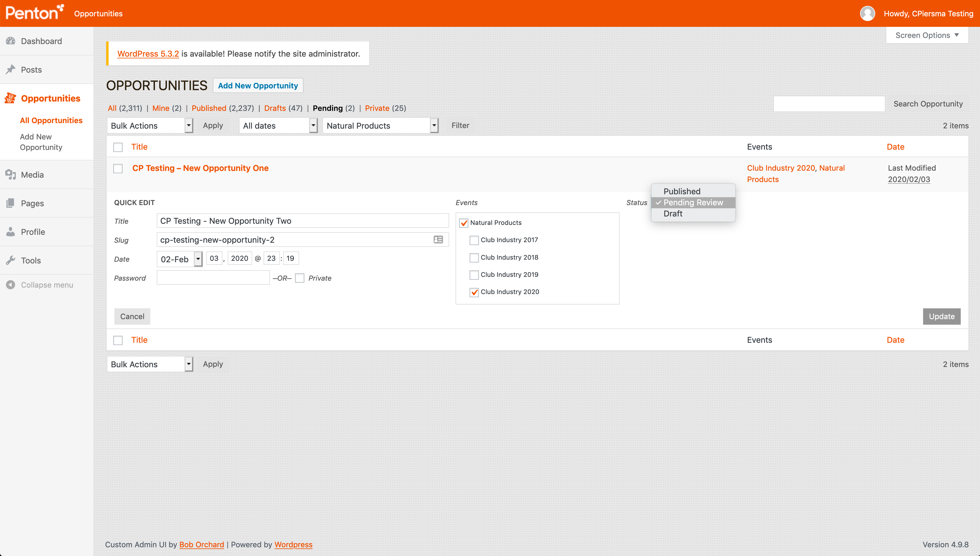Show Private opportunities filter
This screenshot has height=556, width=980.
point(377,108)
